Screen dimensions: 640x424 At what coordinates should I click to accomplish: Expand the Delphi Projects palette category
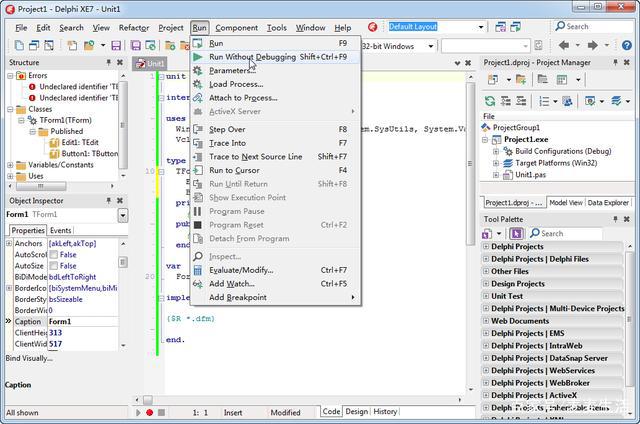pyautogui.click(x=486, y=246)
